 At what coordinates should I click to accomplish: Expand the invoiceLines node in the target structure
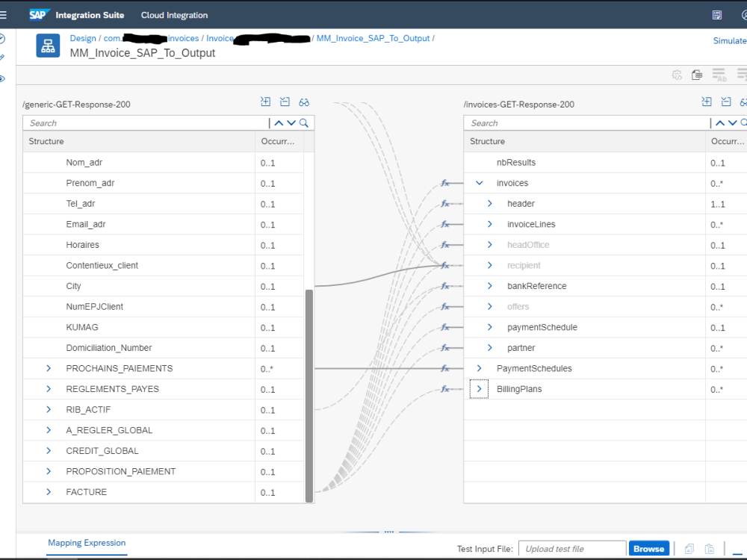[489, 224]
